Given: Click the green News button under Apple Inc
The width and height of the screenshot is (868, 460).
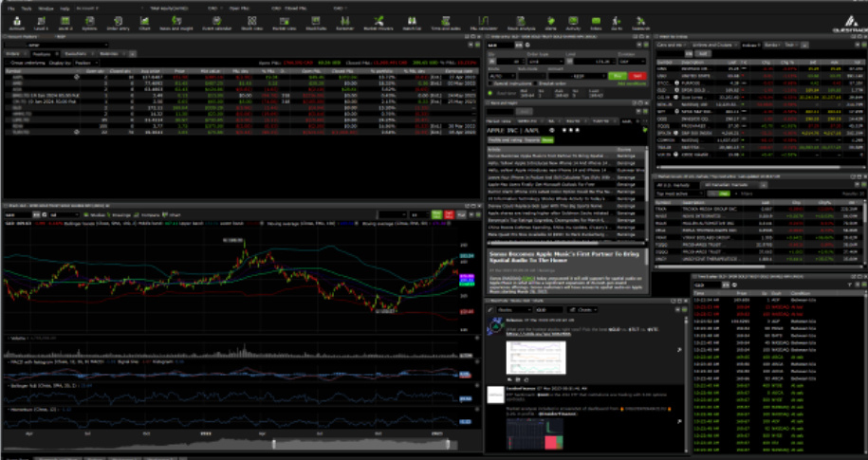Looking at the screenshot, I should (x=547, y=140).
